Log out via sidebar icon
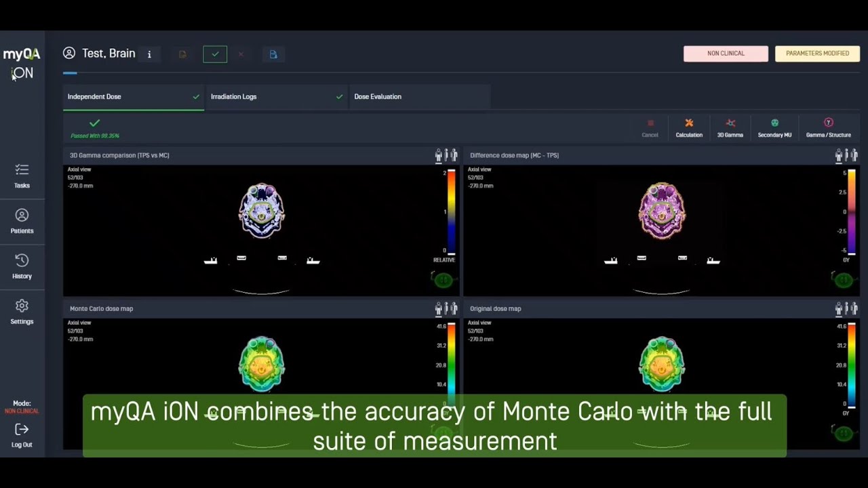Viewport: 868px width, 488px height. point(22,435)
